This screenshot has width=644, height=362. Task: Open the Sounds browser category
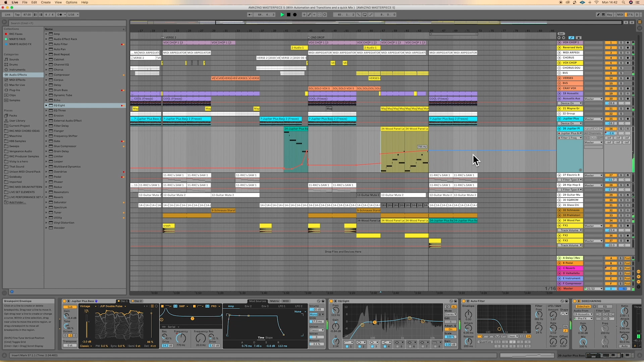[14, 59]
